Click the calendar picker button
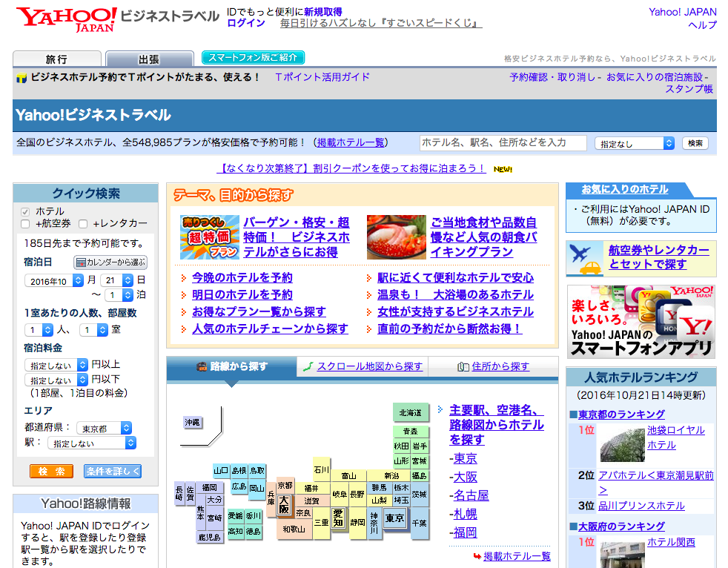Image resolution: width=728 pixels, height=568 pixels. click(x=110, y=262)
